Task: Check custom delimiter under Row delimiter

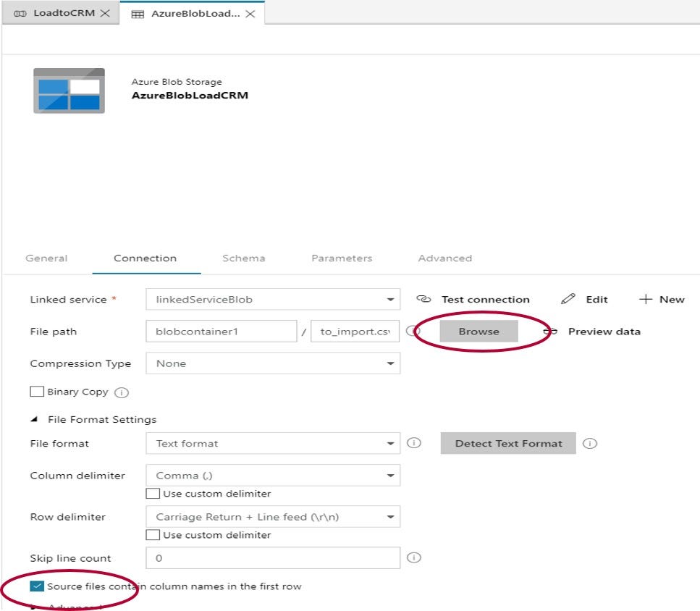Action: (x=153, y=535)
